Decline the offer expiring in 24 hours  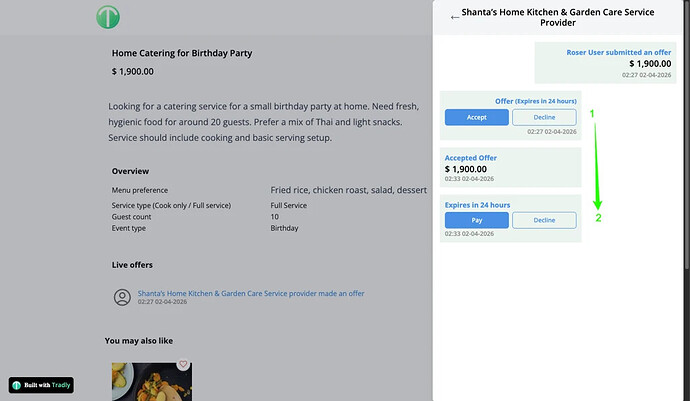point(544,117)
